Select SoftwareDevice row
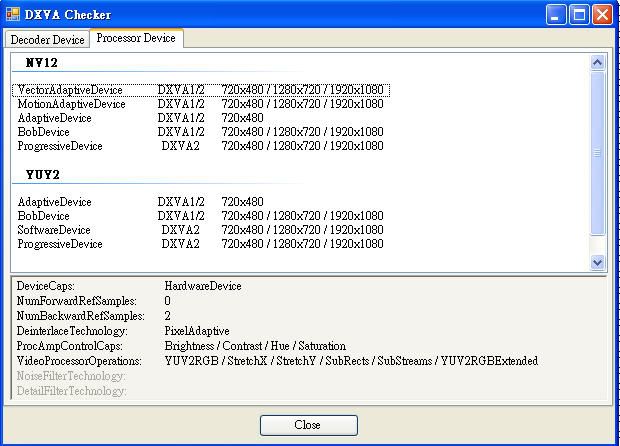 click(x=201, y=230)
